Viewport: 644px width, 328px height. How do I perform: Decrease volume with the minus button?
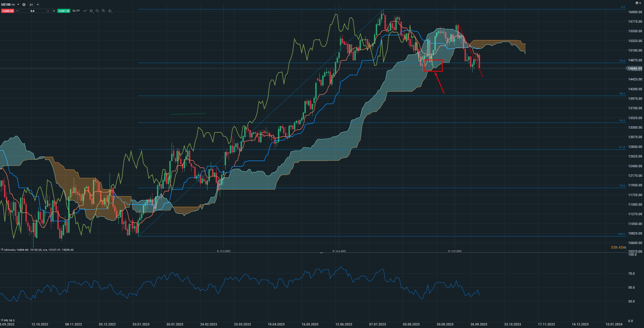[17, 11]
